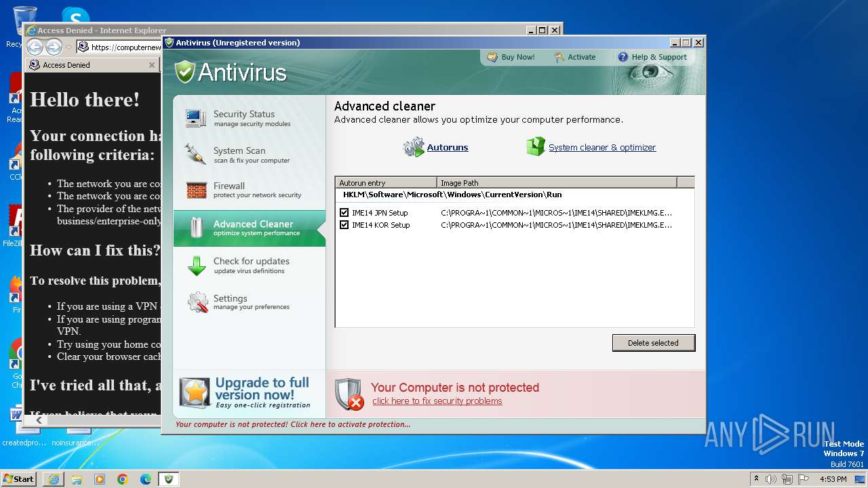Image resolution: width=868 pixels, height=488 pixels.
Task: Click the System cleaner green box icon
Action: pyautogui.click(x=536, y=146)
